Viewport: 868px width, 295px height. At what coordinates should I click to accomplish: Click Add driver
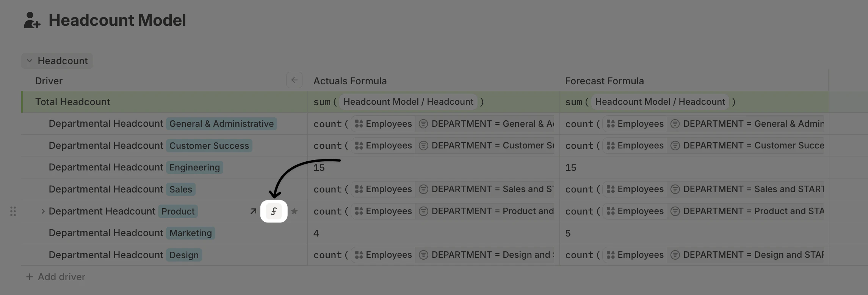point(56,277)
